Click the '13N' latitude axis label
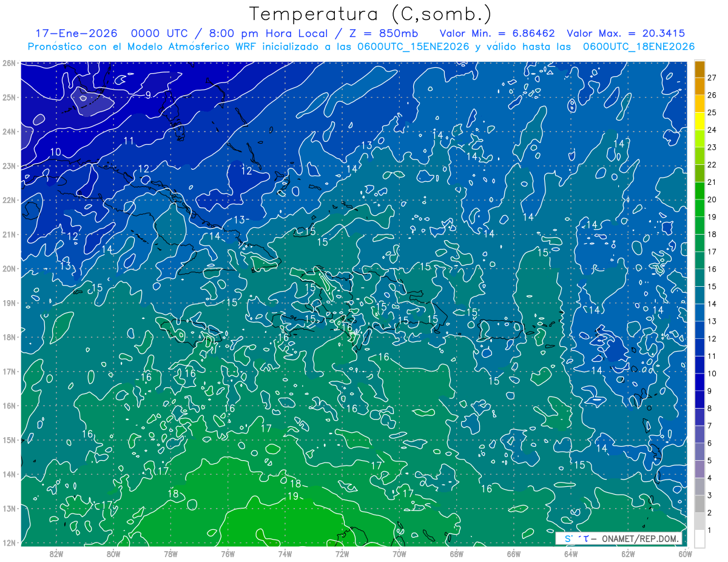This screenshot has height=562, width=728. [x=8, y=508]
